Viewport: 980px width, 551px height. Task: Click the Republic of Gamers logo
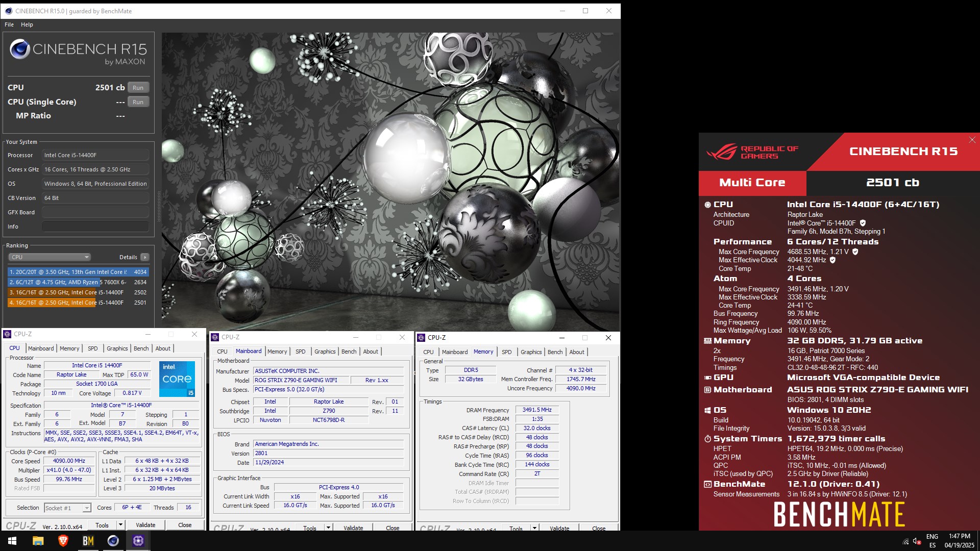(752, 152)
